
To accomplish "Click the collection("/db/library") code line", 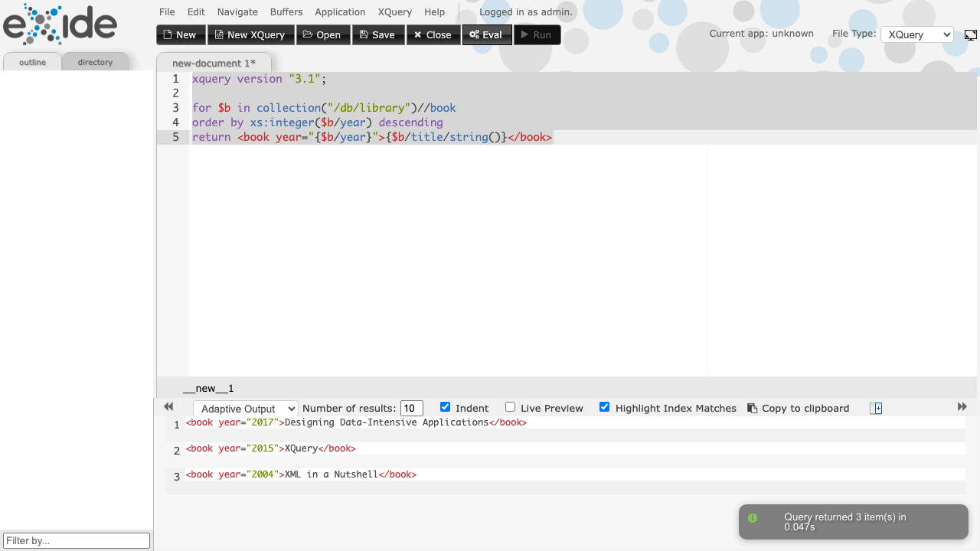I will 324,108.
